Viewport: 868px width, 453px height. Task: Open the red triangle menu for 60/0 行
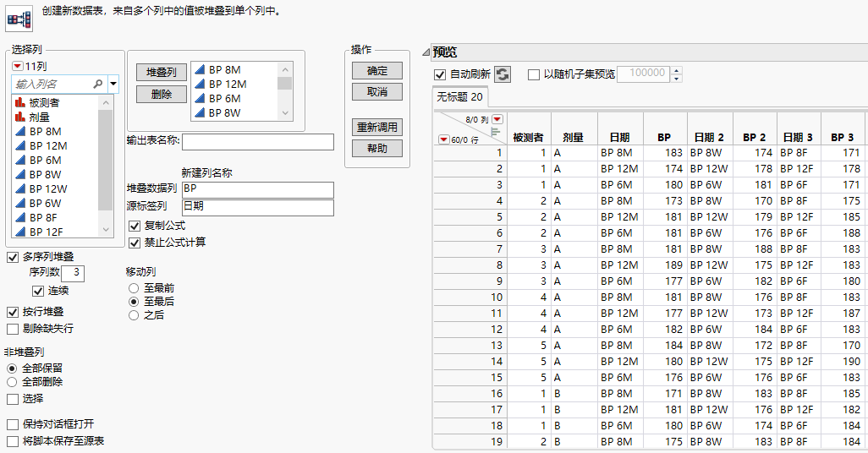tap(444, 140)
